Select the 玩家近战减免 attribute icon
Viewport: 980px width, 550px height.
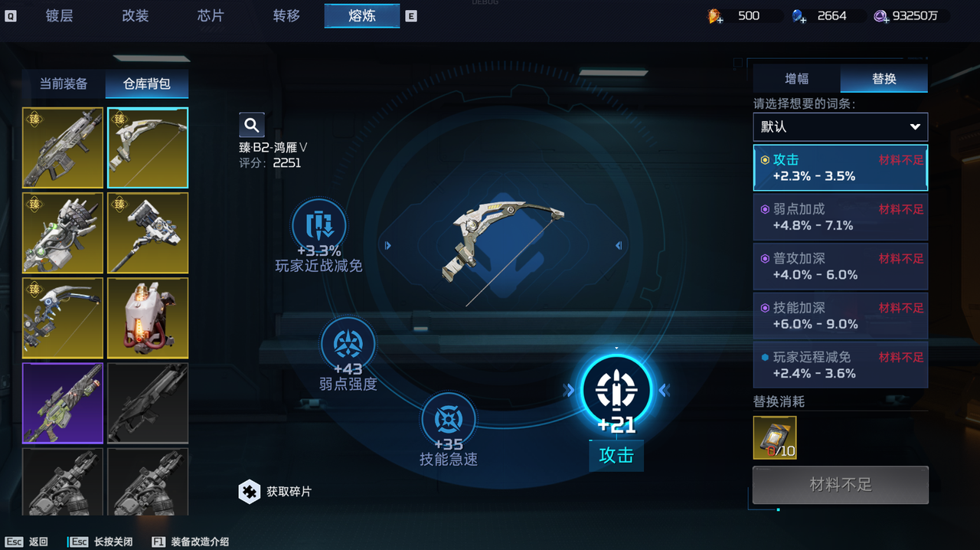click(318, 225)
